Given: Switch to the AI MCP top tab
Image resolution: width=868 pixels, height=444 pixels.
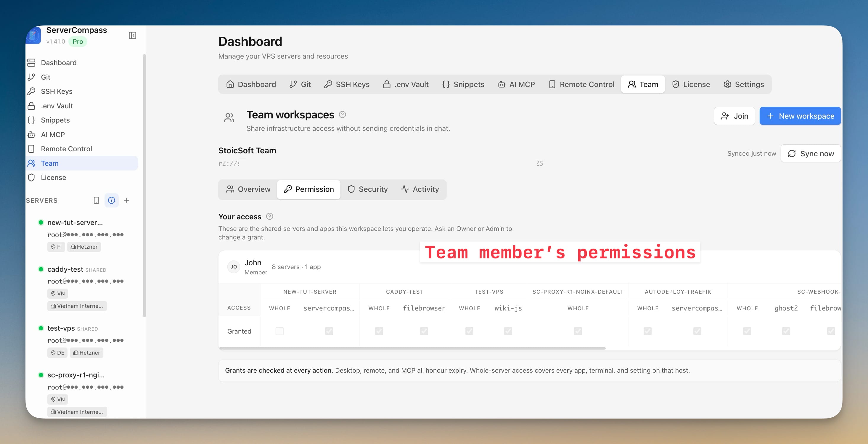Looking at the screenshot, I should pyautogui.click(x=516, y=84).
